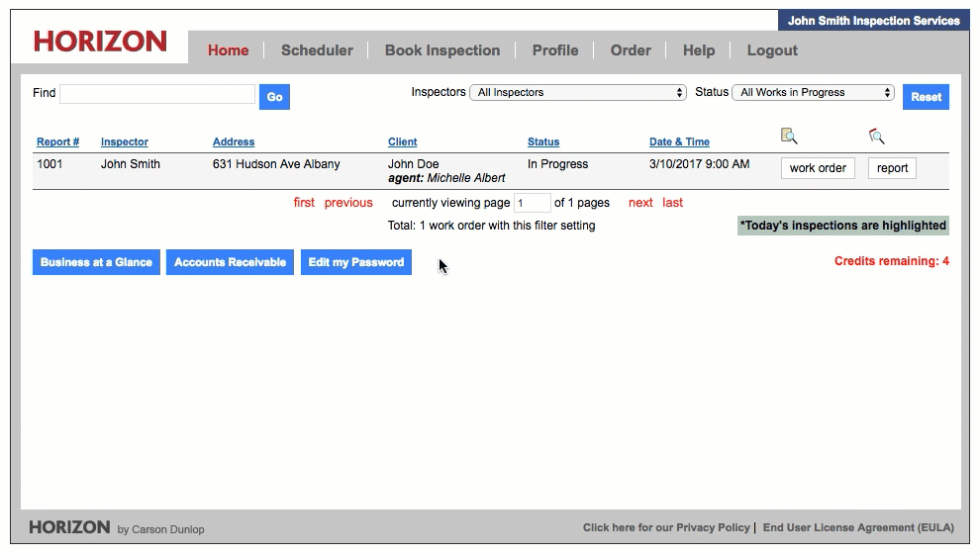The image size is (980, 556).
Task: Click Edit my Password button
Action: point(356,262)
